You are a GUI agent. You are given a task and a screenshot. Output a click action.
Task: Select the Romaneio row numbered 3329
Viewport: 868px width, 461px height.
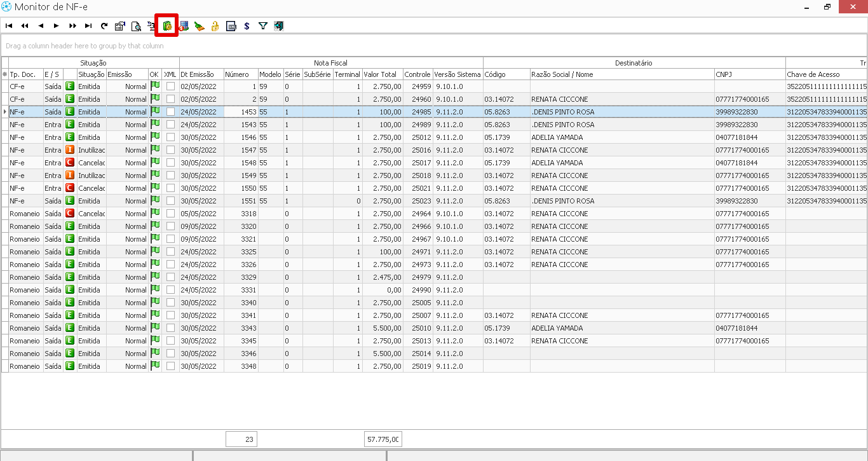click(434, 277)
